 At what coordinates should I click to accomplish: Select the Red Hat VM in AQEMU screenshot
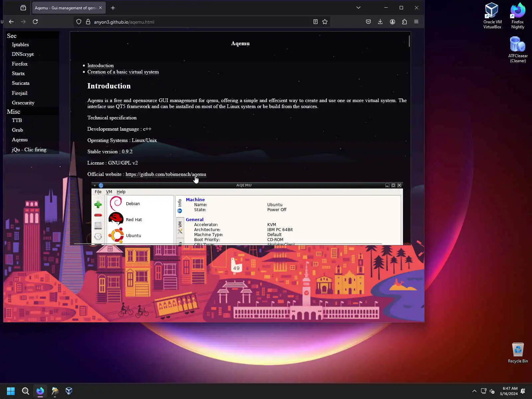point(140,219)
